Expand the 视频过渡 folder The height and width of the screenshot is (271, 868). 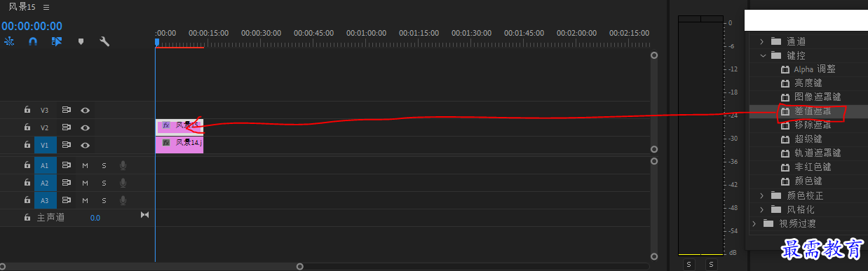754,223
